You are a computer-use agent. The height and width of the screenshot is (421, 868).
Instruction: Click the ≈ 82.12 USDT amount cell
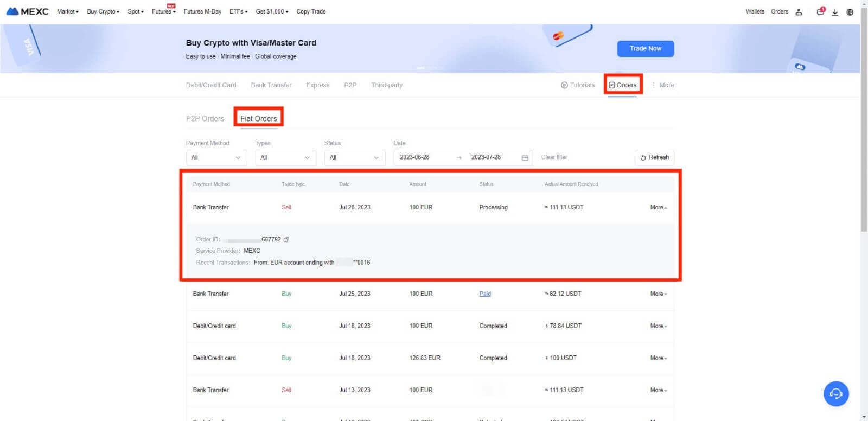(563, 294)
